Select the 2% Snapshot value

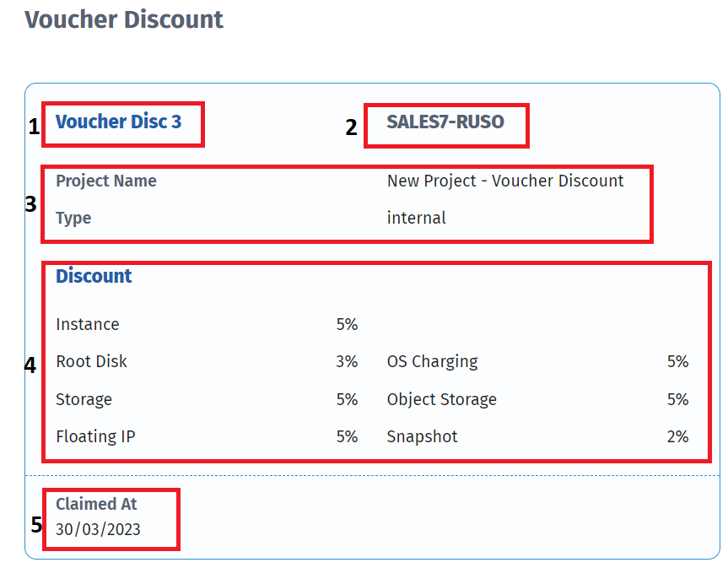[677, 436]
